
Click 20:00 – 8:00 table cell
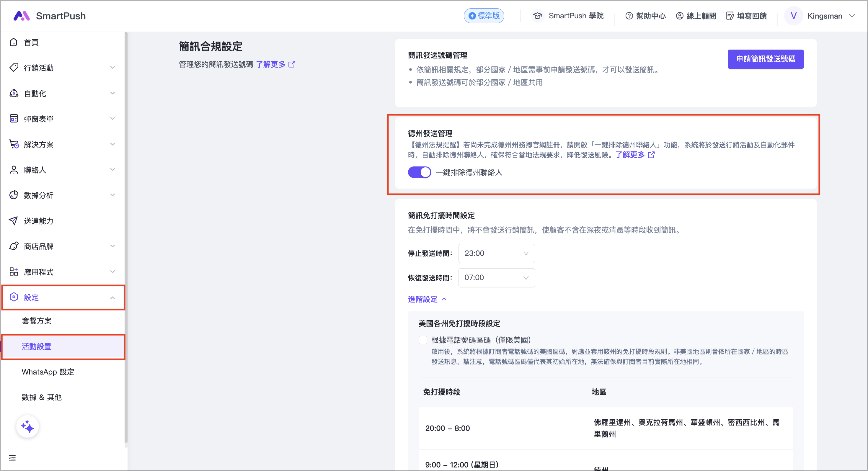503,428
